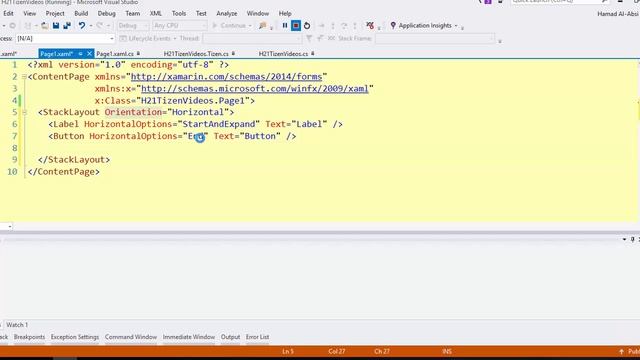Open the Tools menu

(x=179, y=13)
